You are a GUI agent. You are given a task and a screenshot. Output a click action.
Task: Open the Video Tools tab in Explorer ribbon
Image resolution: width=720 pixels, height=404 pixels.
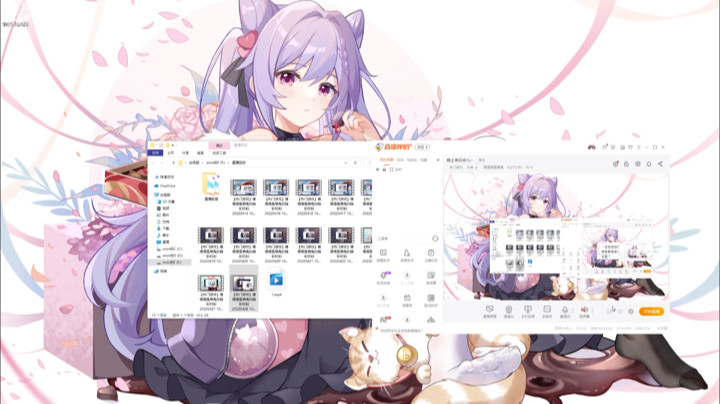(219, 153)
